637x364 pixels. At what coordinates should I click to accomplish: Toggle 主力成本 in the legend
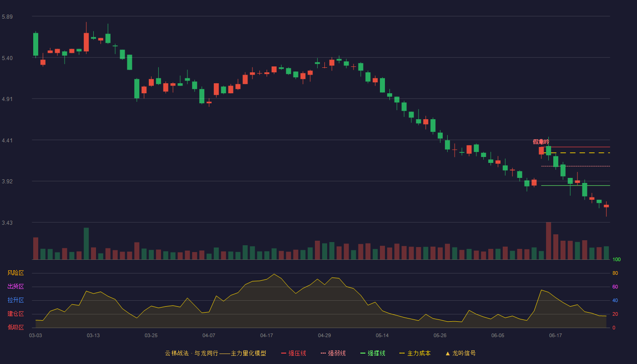(415, 353)
